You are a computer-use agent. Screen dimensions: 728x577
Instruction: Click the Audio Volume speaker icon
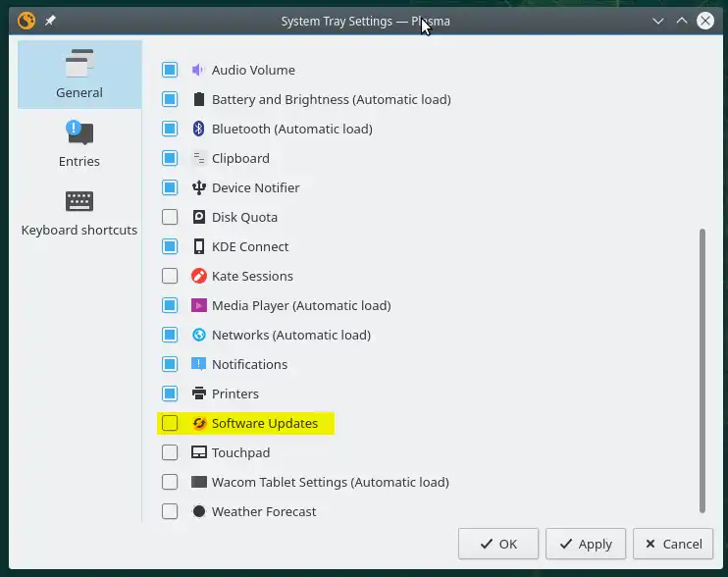[198, 70]
